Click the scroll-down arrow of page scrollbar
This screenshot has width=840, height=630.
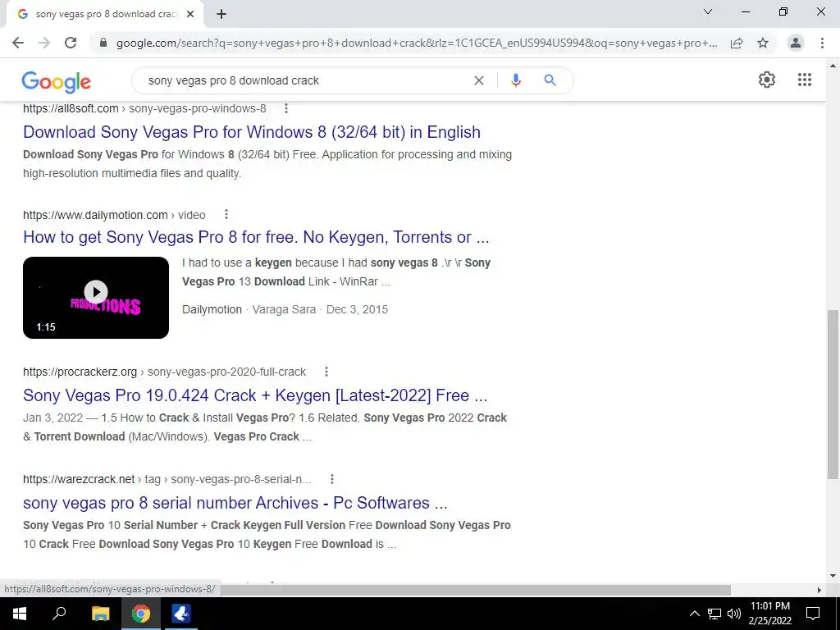[833, 577]
